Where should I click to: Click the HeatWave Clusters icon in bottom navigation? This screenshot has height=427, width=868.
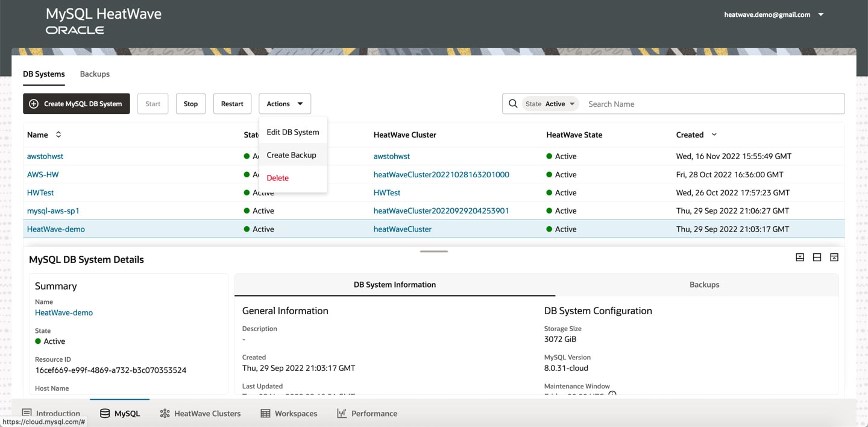pos(165,414)
